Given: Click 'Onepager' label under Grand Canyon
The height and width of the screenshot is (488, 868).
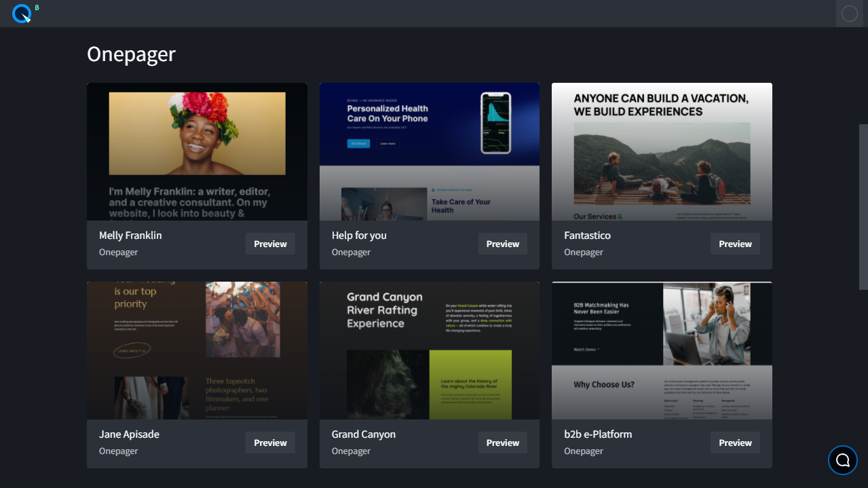Looking at the screenshot, I should (352, 451).
